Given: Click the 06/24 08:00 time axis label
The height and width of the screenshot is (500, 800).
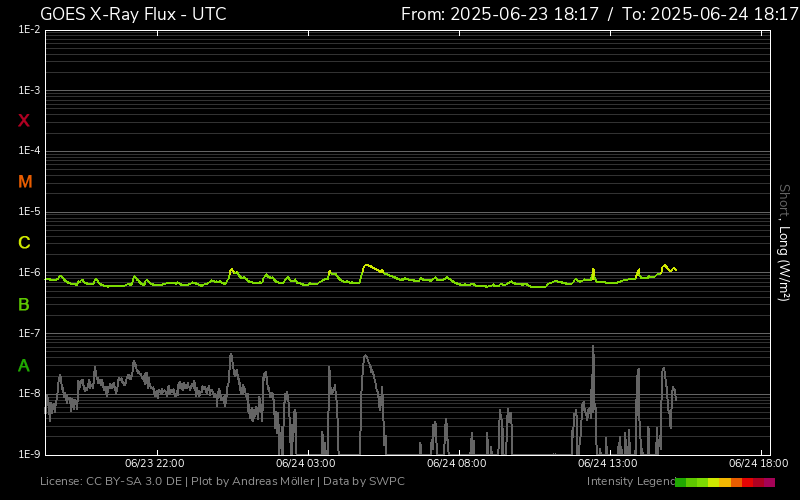Looking at the screenshot, I should (x=456, y=464).
